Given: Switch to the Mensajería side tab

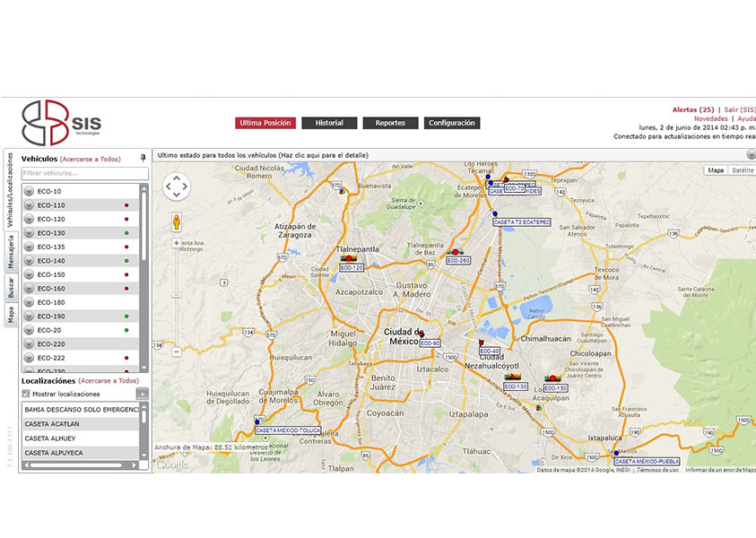Looking at the screenshot, I should (x=11, y=252).
